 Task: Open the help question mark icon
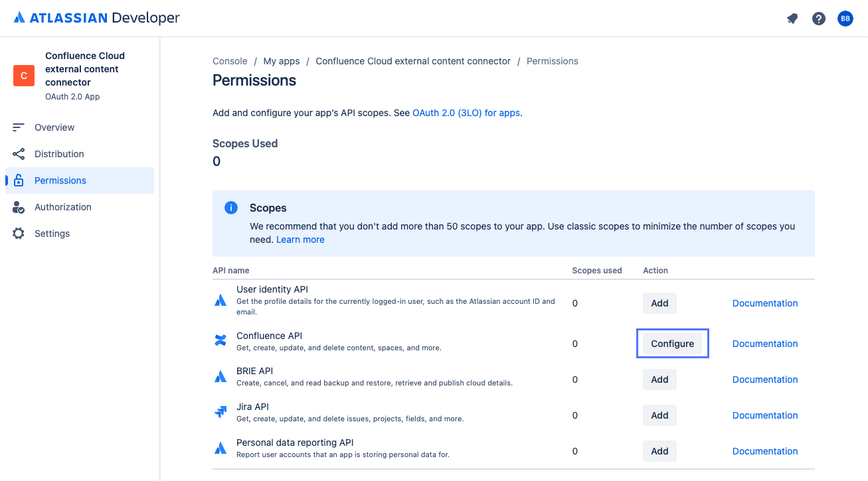coord(819,19)
